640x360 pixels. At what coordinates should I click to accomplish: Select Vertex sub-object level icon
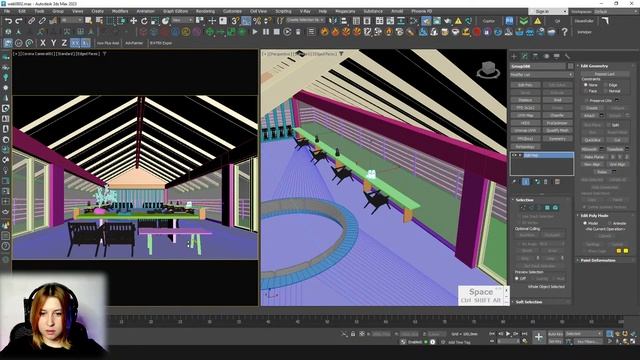click(x=523, y=208)
